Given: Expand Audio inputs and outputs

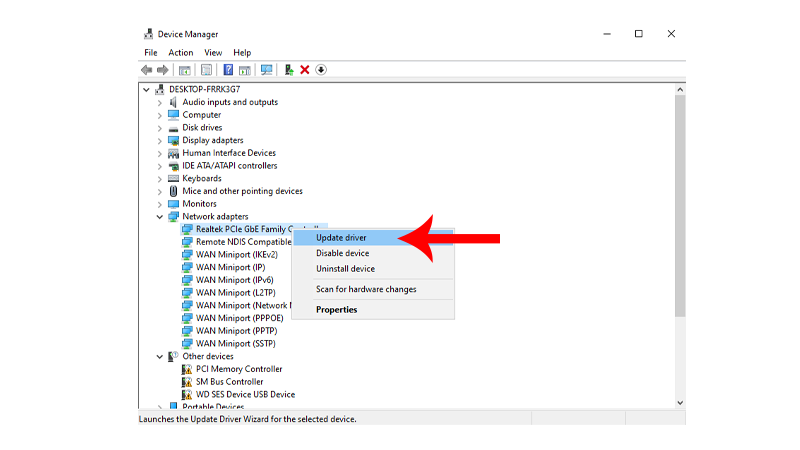Looking at the screenshot, I should tap(160, 103).
